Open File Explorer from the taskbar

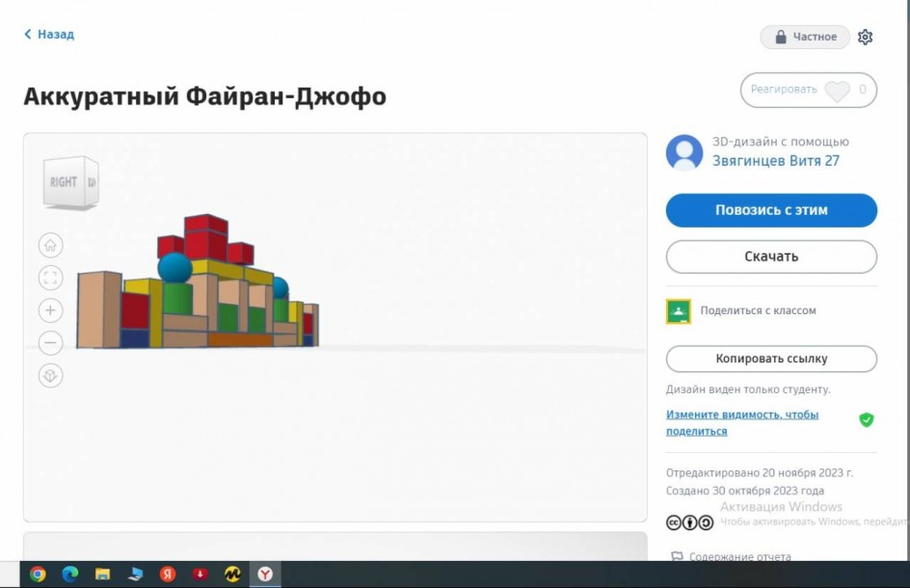[x=103, y=575]
